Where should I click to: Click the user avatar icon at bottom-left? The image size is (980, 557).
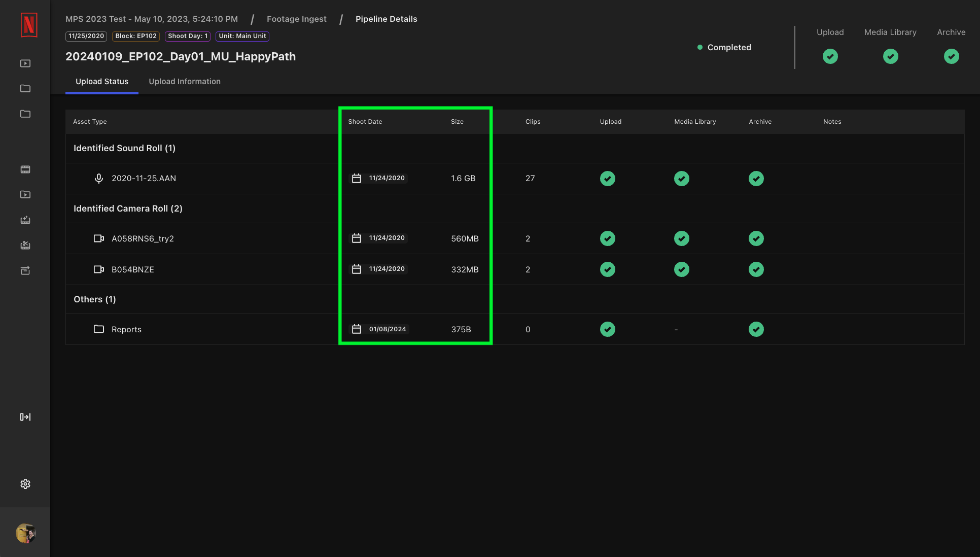[x=25, y=533]
